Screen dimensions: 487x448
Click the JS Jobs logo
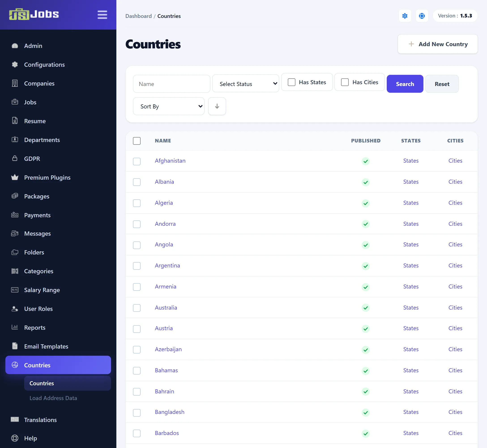[34, 14]
